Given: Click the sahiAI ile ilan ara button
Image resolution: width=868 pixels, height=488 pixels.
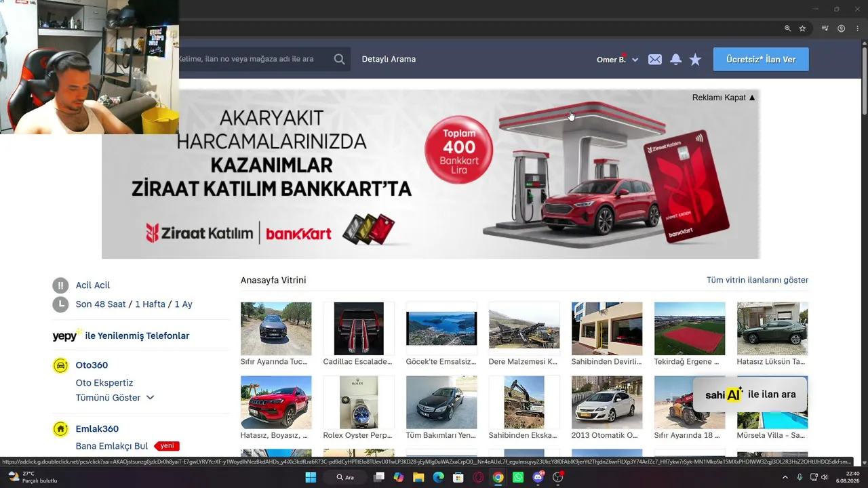Looking at the screenshot, I should (750, 394).
